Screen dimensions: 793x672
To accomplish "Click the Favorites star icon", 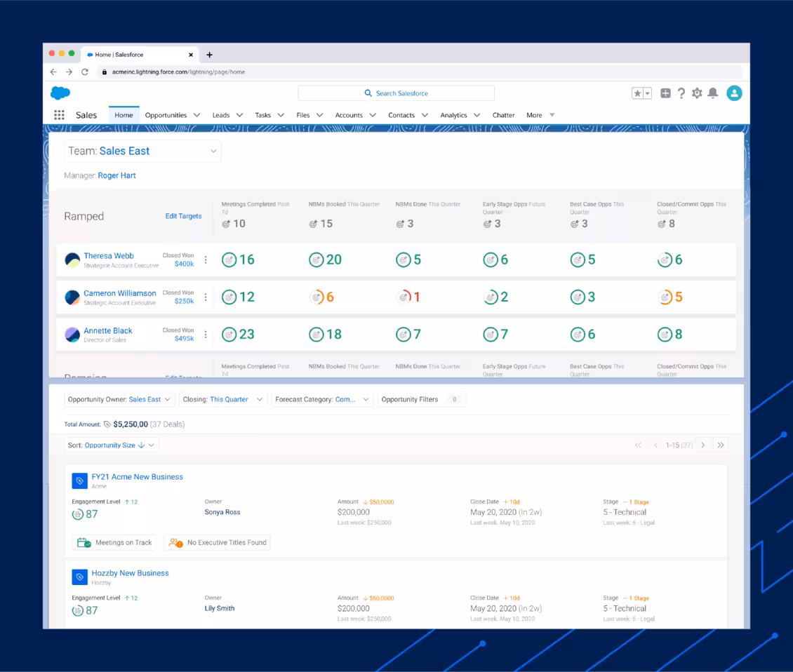I will coord(637,93).
